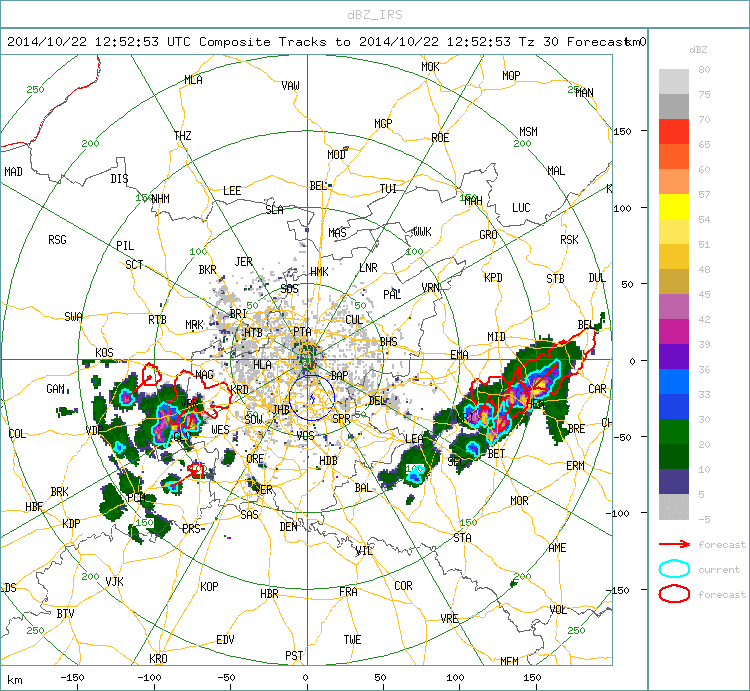Select the green 20-30 dBZ legend swatch
Viewport: 750px width, 691px height.
point(674,431)
